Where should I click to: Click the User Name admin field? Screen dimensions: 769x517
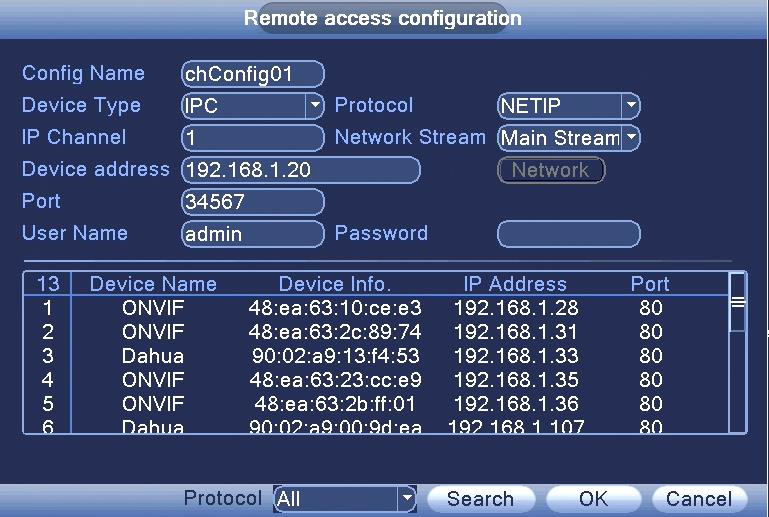point(253,234)
